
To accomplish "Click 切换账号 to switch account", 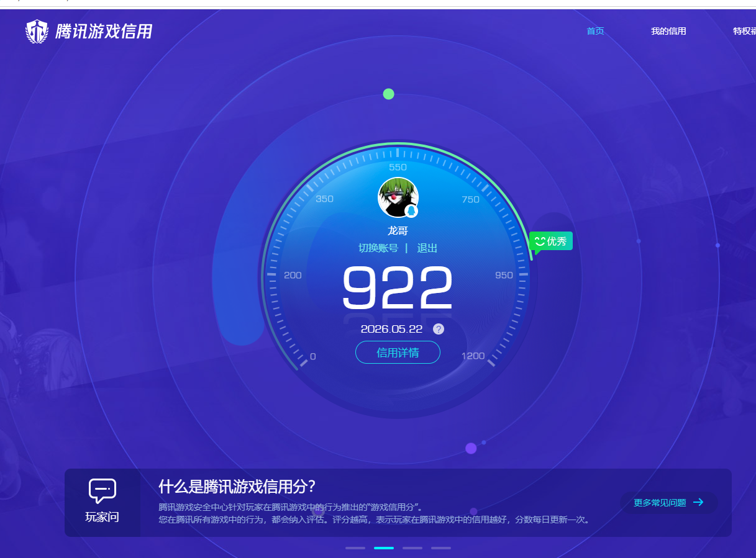I will [378, 248].
